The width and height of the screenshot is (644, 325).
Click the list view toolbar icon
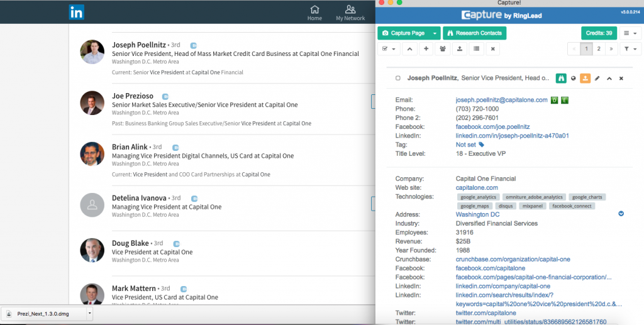point(477,49)
